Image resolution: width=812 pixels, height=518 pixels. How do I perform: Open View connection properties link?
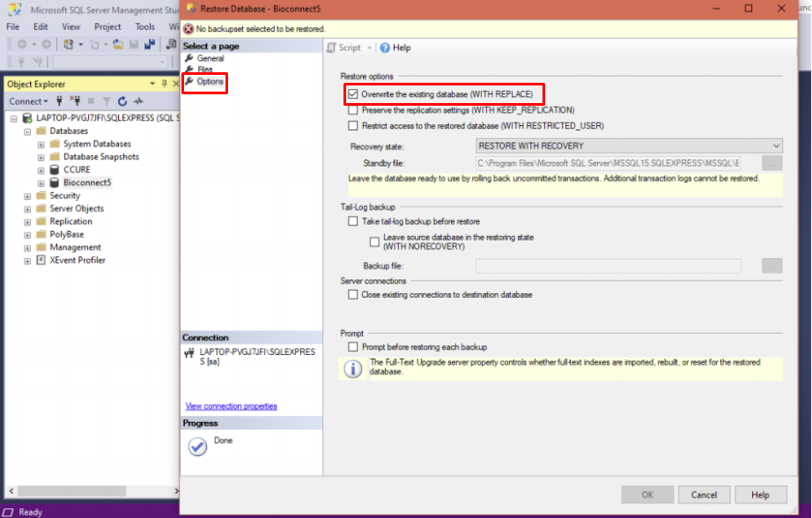click(x=232, y=406)
